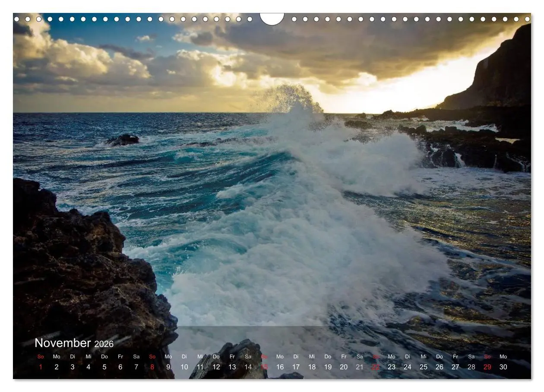Viewport: 544px width, 392px height.
Task: Select date 14 in the calendar row
Action: coord(248,367)
